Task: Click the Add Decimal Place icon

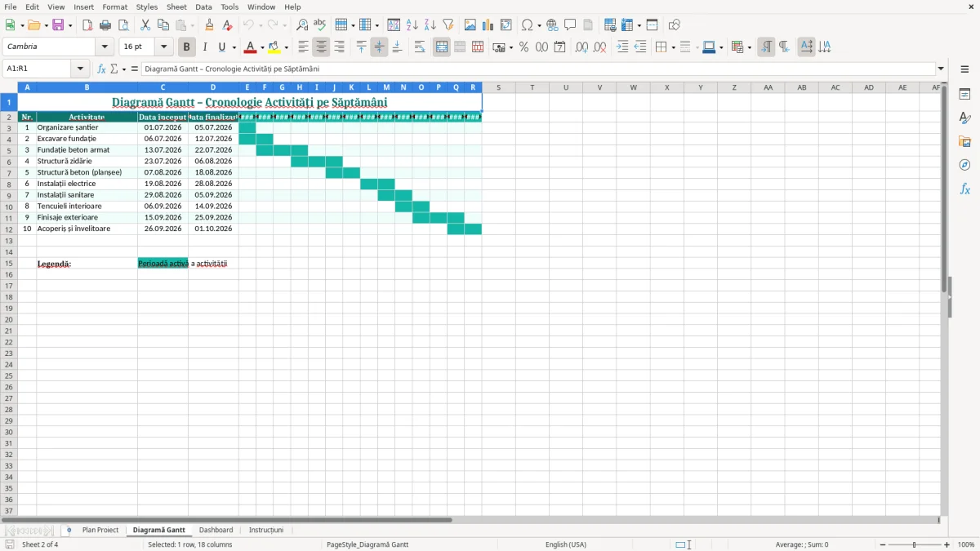Action: click(581, 47)
